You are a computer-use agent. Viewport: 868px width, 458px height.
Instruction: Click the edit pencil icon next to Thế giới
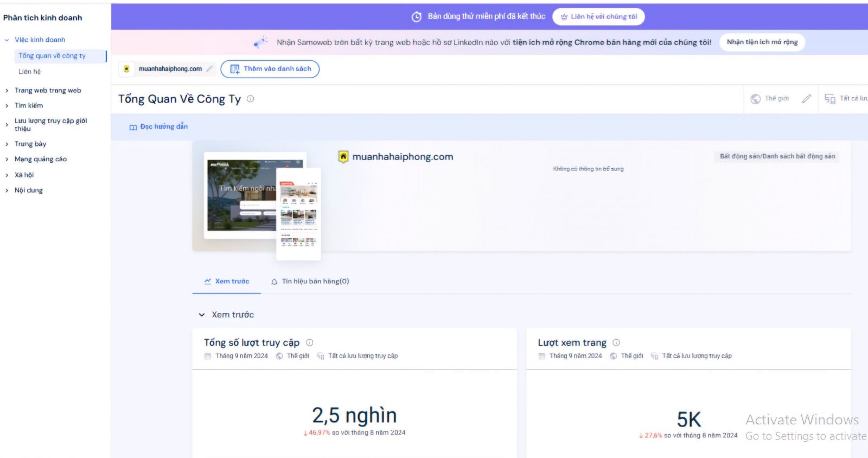pos(806,99)
